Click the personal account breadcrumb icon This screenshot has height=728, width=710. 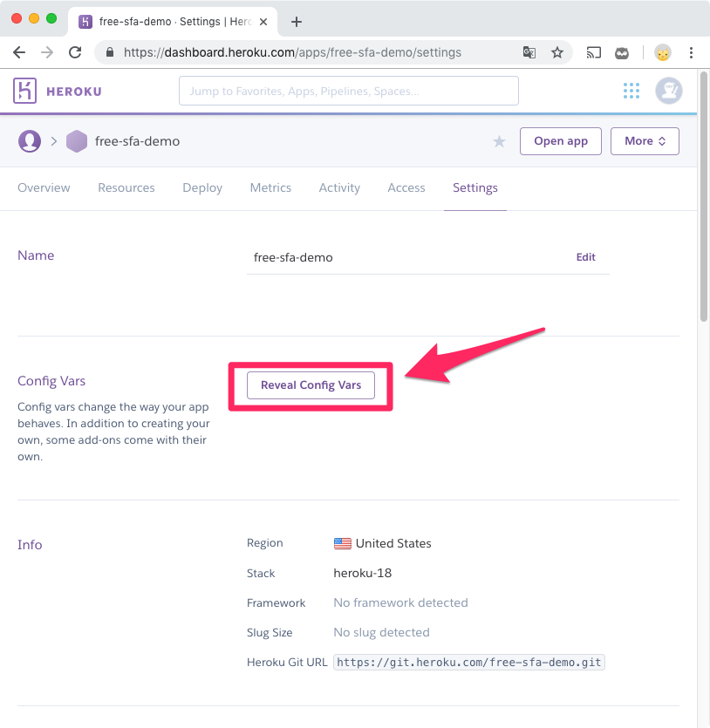(x=30, y=141)
